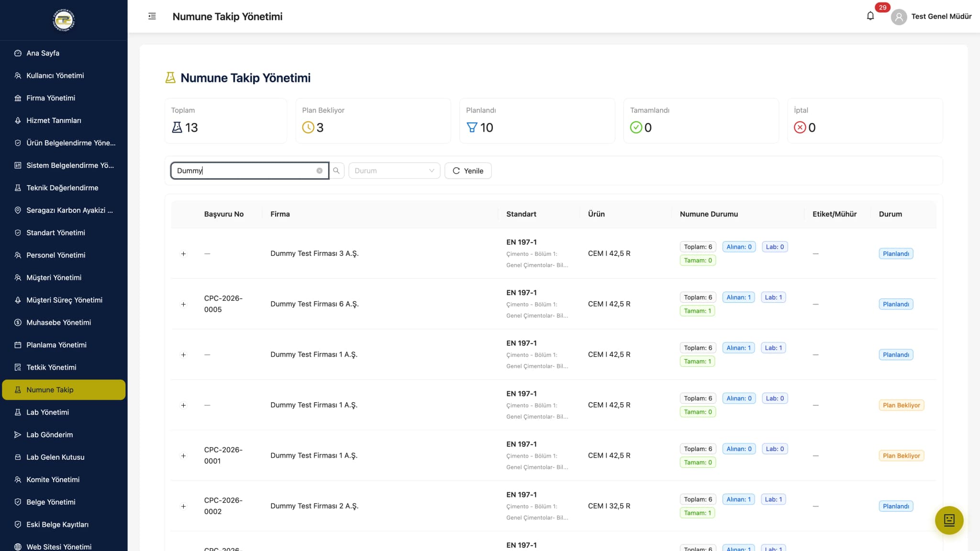Click Toplam: 6 tag in CPC-2026-0005 row

(x=698, y=298)
